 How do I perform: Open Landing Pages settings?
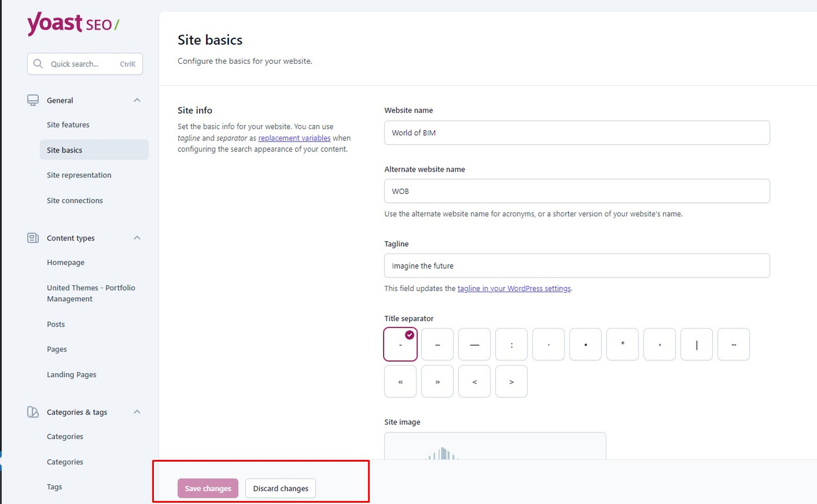point(71,374)
